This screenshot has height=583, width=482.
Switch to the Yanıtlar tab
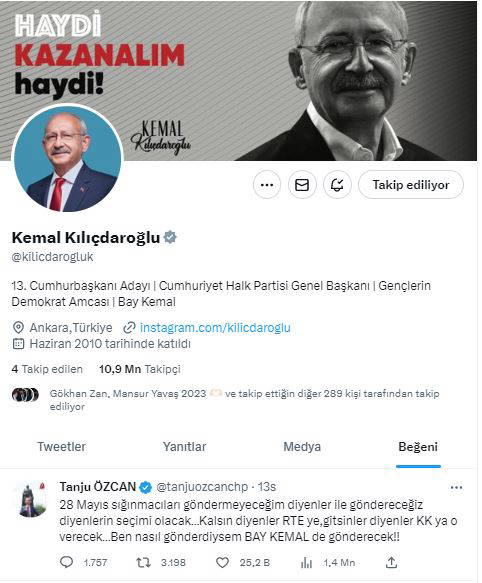coord(184,447)
